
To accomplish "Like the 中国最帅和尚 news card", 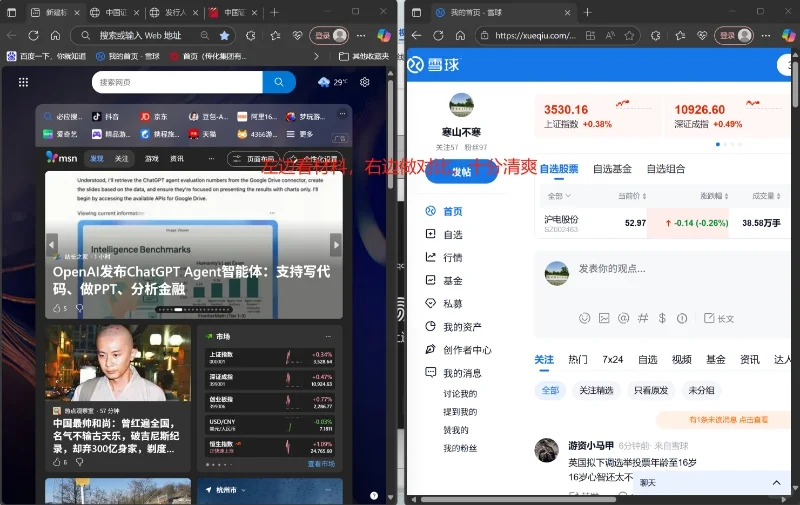I will [x=57, y=462].
